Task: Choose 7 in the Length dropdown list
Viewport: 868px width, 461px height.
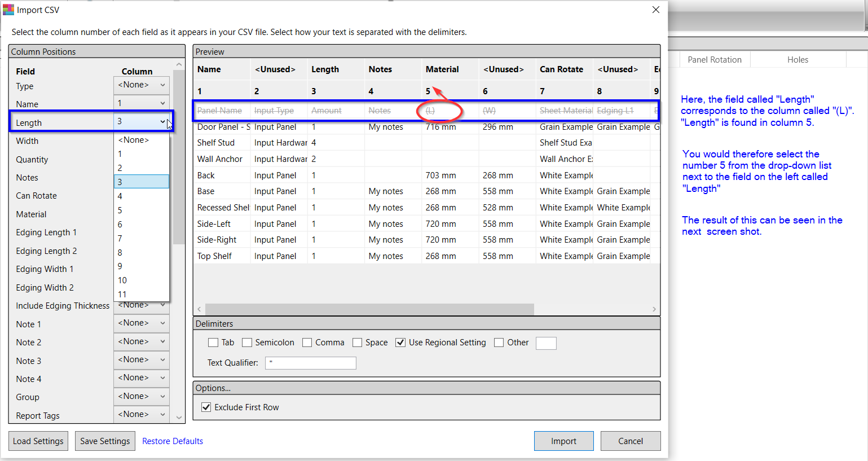Action: click(x=142, y=238)
